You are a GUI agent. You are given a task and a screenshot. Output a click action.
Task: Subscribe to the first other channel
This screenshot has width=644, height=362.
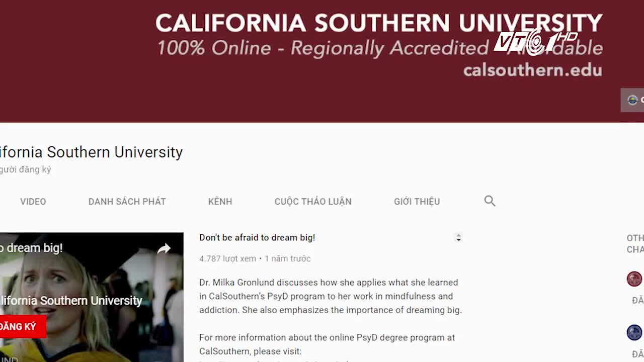(x=638, y=300)
